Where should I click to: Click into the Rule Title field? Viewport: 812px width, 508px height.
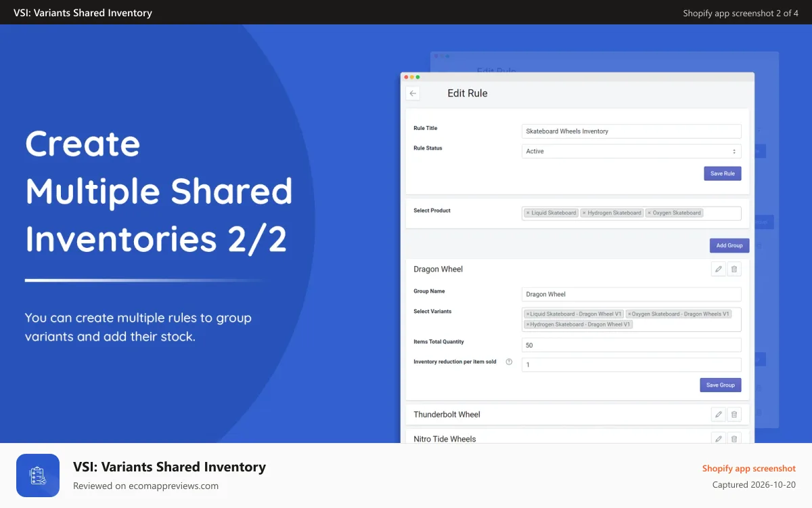click(631, 131)
